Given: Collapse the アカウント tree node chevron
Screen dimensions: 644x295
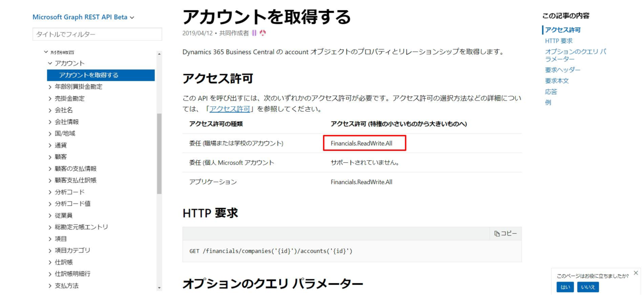Looking at the screenshot, I should click(50, 63).
